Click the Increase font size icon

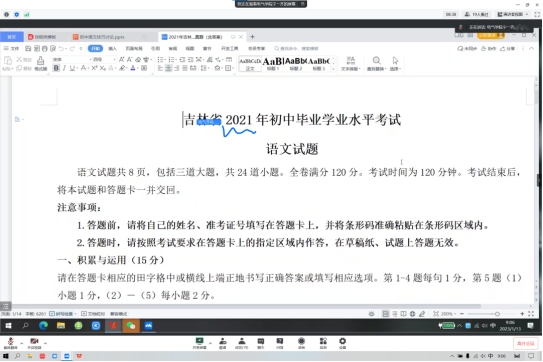click(122, 60)
